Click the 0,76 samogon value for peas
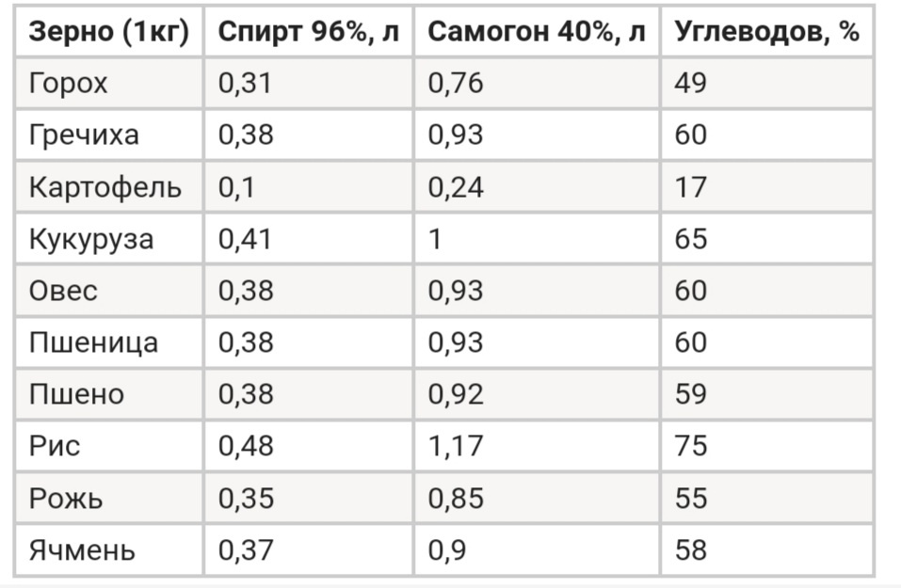The image size is (901, 588). pos(456,84)
